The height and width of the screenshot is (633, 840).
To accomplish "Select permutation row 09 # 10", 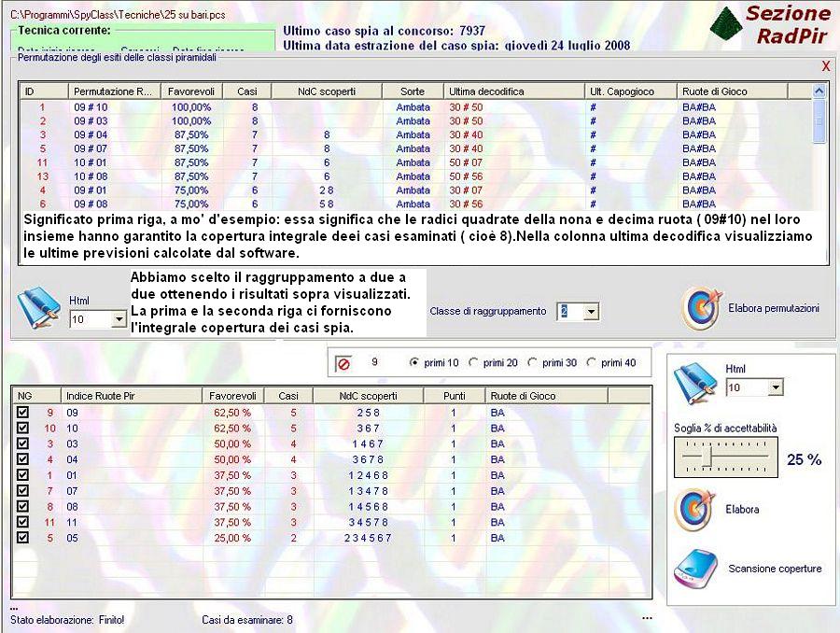I will 416,107.
